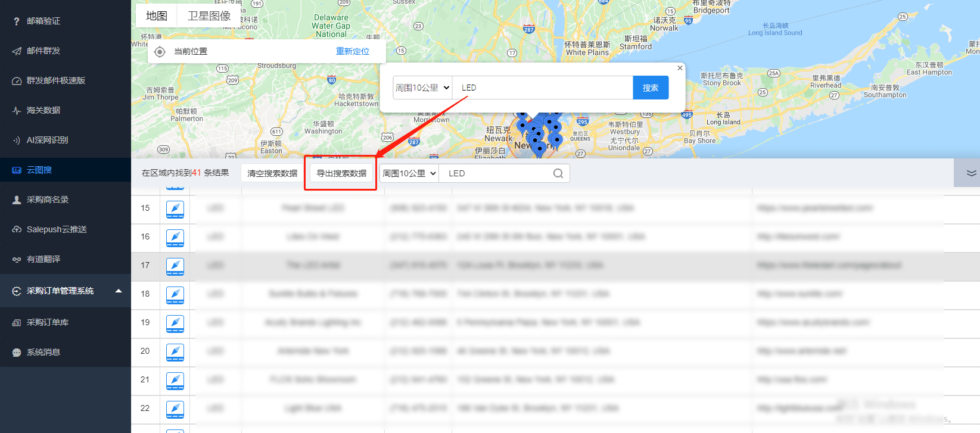
Task: Click the question mark icon beside 邮箱验证
Action: tap(17, 21)
